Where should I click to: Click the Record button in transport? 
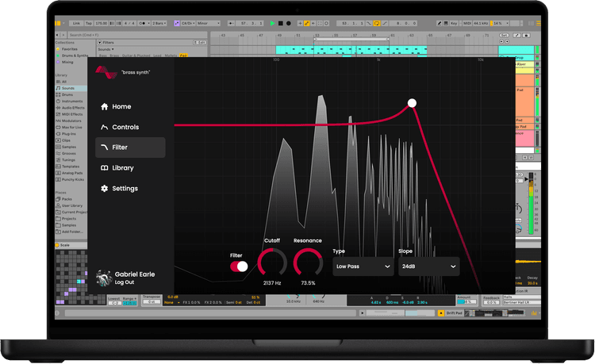pyautogui.click(x=287, y=24)
